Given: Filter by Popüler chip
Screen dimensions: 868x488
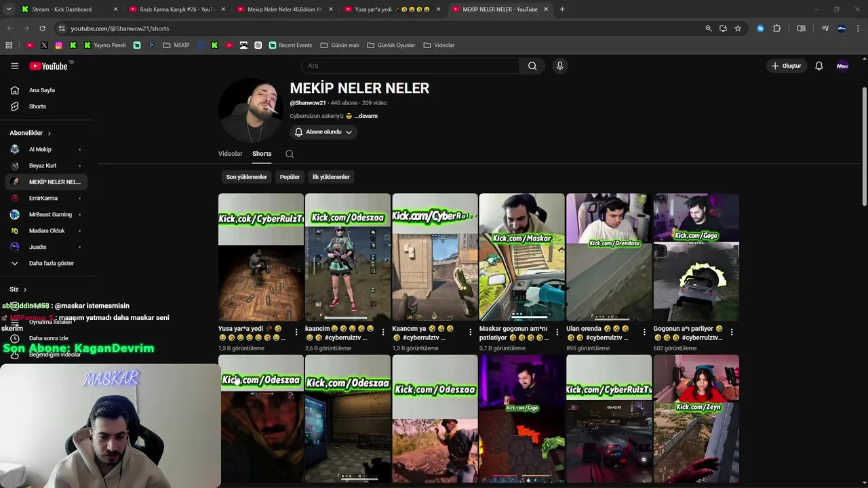Looking at the screenshot, I should coord(290,177).
